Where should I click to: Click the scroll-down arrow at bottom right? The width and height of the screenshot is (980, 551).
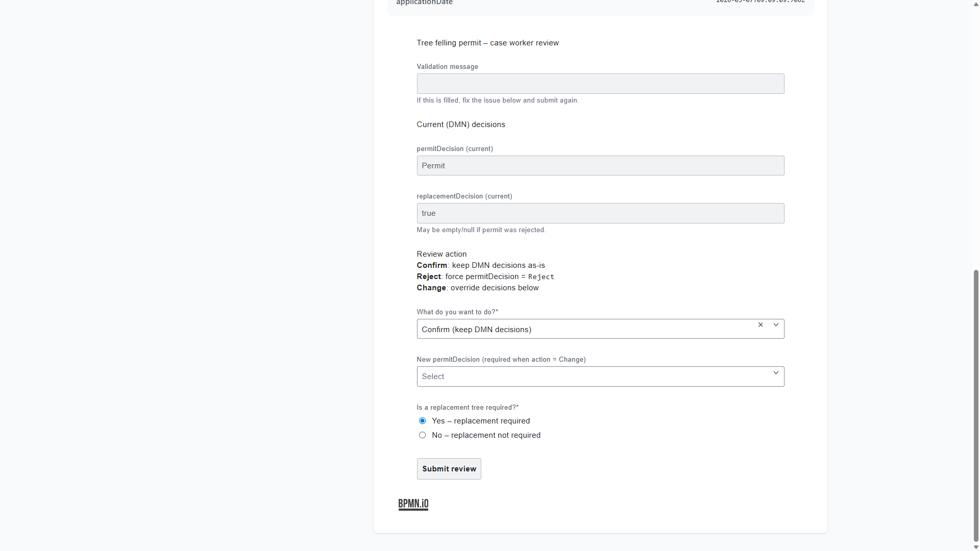(975, 546)
